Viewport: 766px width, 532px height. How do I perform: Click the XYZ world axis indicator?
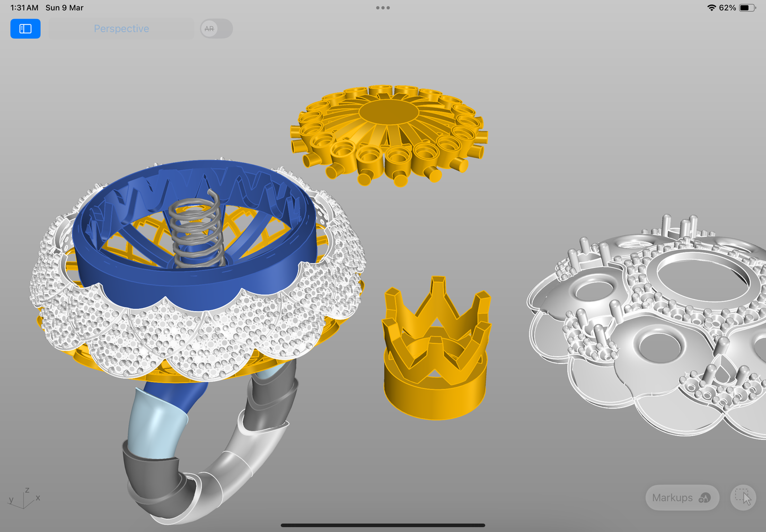point(24,499)
